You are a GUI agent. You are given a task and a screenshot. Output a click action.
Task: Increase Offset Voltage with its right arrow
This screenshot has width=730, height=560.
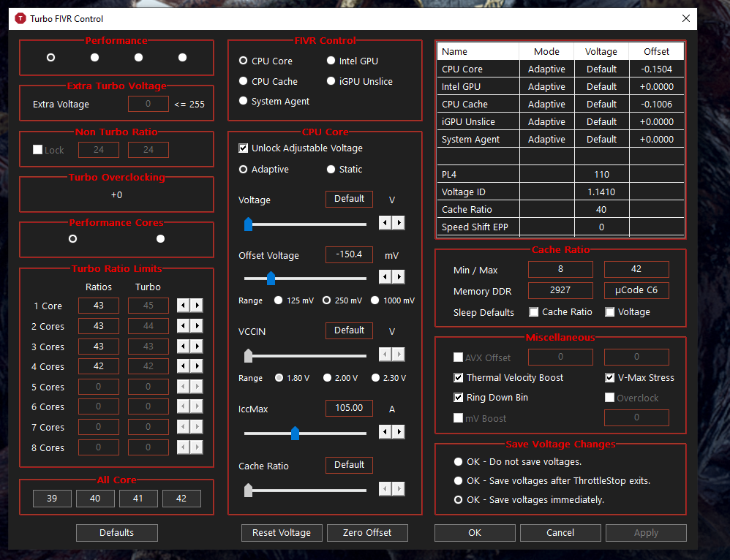(399, 277)
